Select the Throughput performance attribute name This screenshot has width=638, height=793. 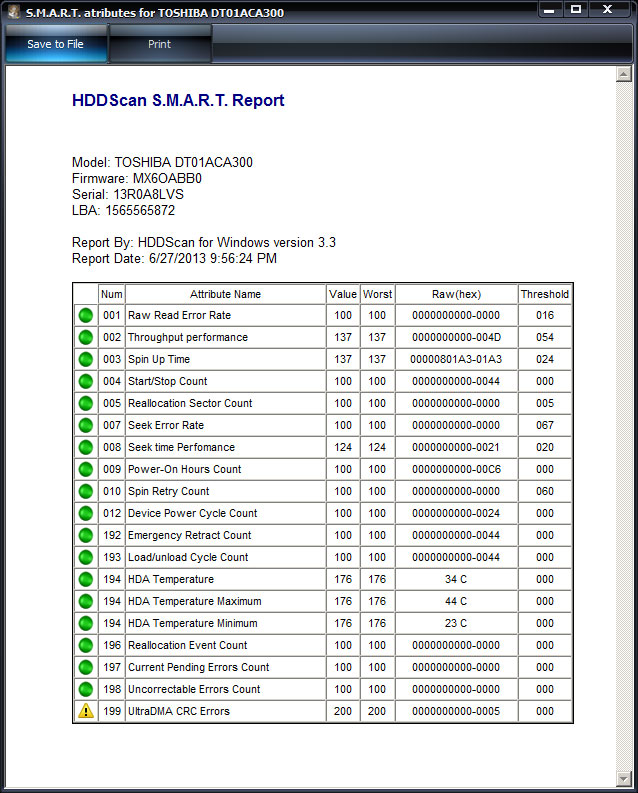(x=188, y=337)
